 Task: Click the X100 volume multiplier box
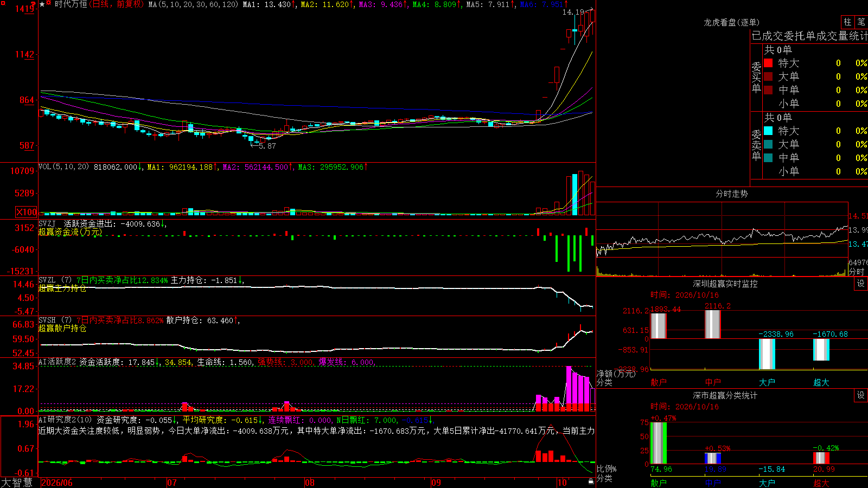[27, 213]
